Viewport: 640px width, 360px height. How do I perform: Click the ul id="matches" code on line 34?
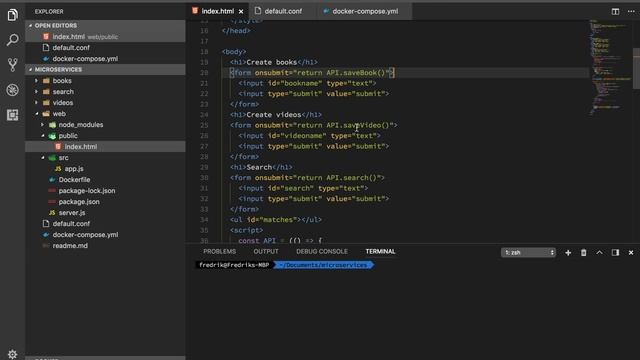click(276, 220)
